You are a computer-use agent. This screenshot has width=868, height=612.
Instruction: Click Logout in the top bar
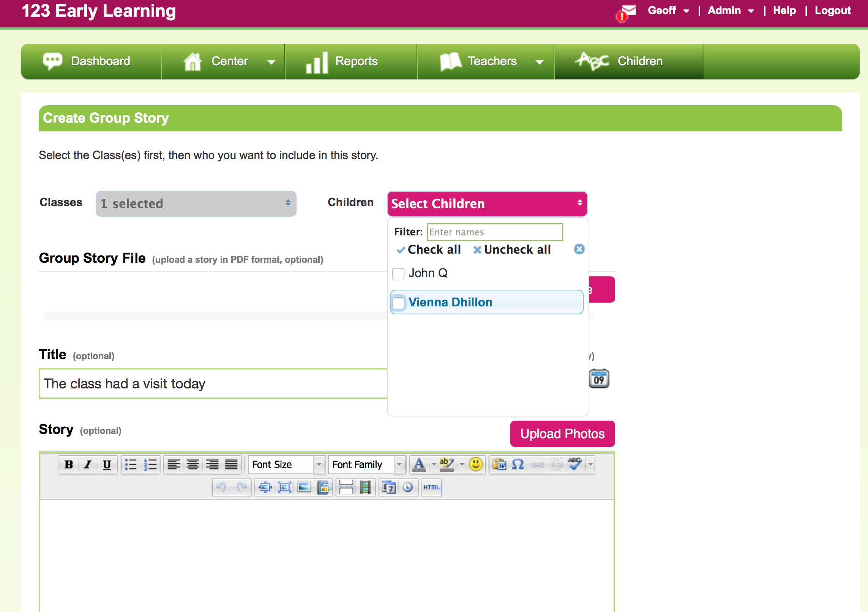point(832,10)
